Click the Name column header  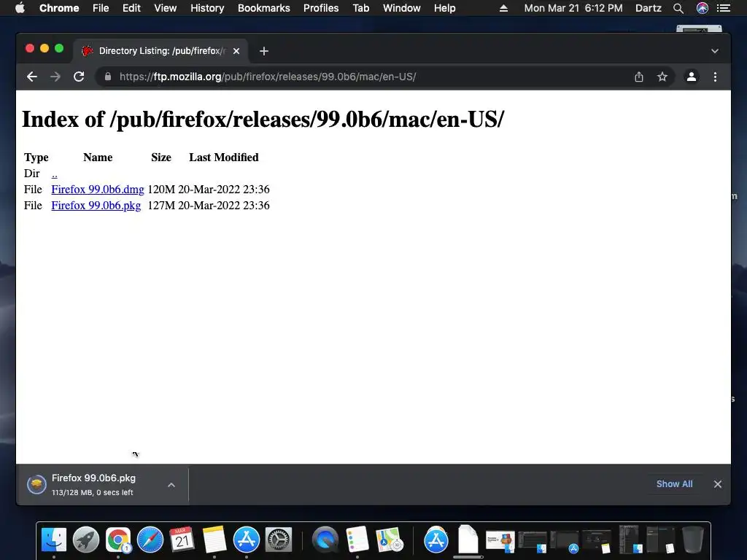[98, 157]
